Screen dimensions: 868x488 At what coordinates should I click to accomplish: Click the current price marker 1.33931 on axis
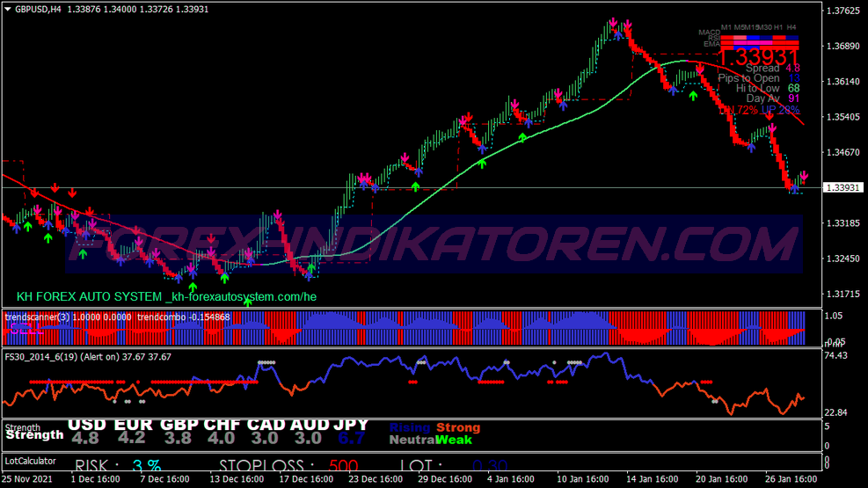tap(842, 187)
